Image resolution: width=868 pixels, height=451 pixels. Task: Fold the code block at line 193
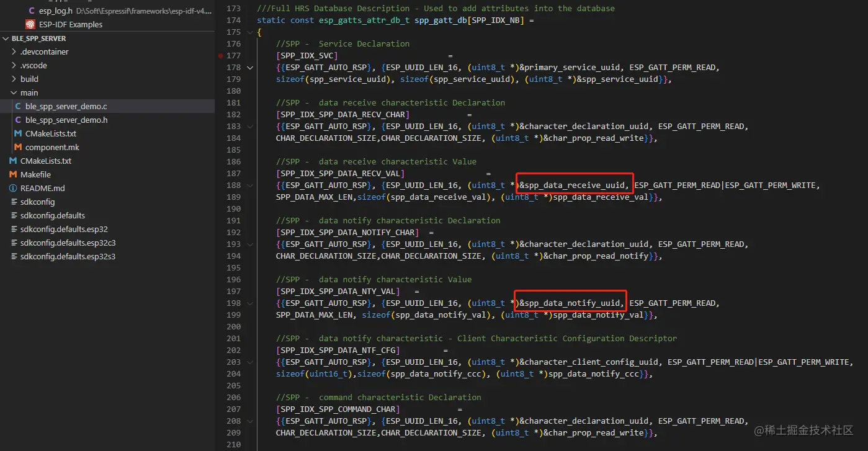[x=250, y=244]
